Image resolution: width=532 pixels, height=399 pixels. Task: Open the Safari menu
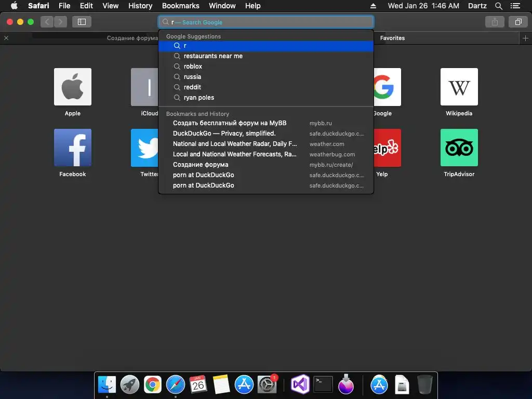(38, 6)
